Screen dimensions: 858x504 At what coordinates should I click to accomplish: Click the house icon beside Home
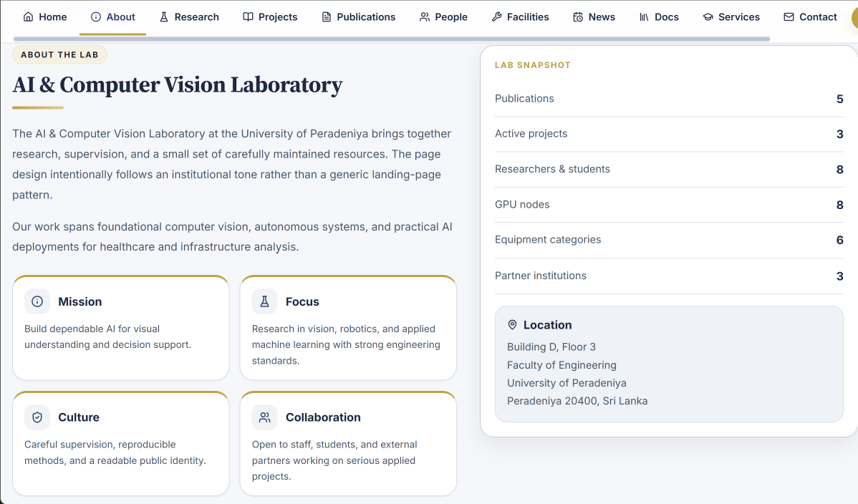click(x=29, y=17)
